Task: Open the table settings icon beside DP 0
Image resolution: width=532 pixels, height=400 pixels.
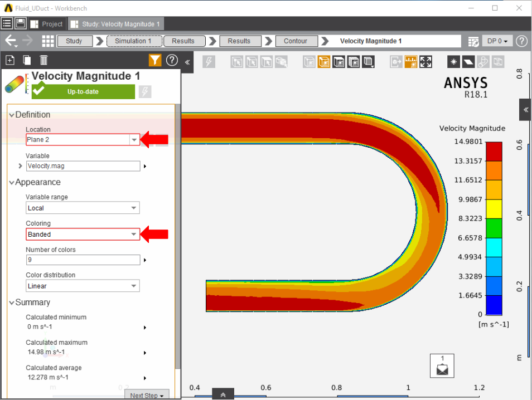Action: 473,41
